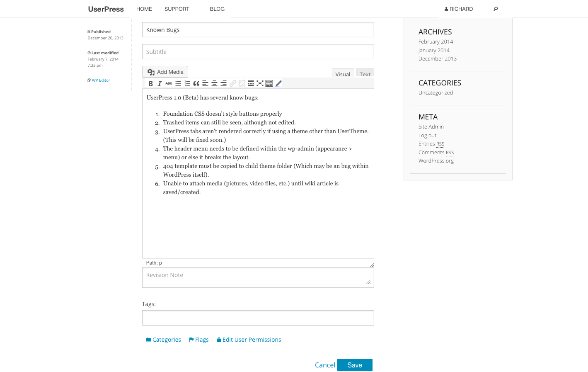The height and width of the screenshot is (372, 588).
Task: Align text right
Action: coord(223,83)
